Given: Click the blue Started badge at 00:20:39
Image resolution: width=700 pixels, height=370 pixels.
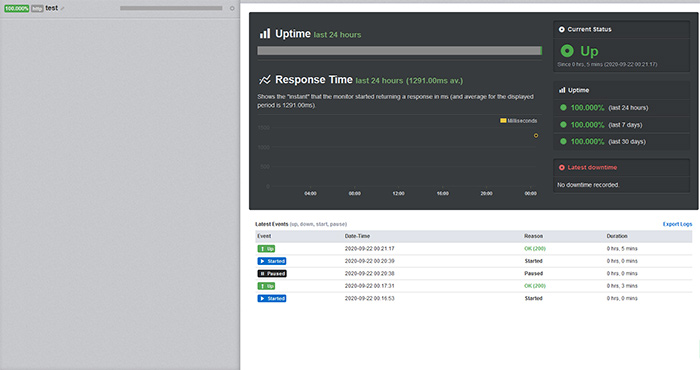Looking at the screenshot, I should tap(272, 261).
